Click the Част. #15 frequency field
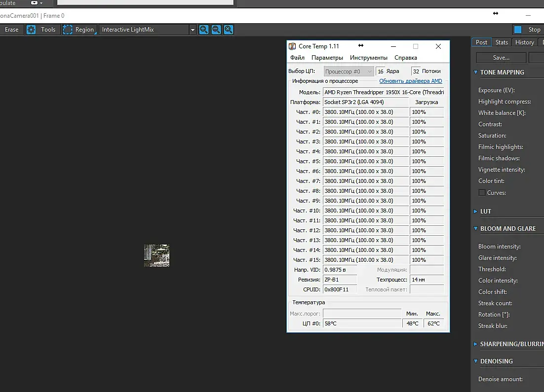Image resolution: width=544 pixels, height=392 pixels. pyautogui.click(x=366, y=260)
